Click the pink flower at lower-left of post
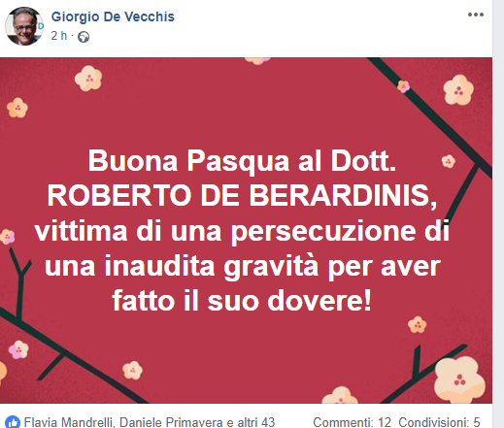The height and width of the screenshot is (428, 504). tap(18, 349)
